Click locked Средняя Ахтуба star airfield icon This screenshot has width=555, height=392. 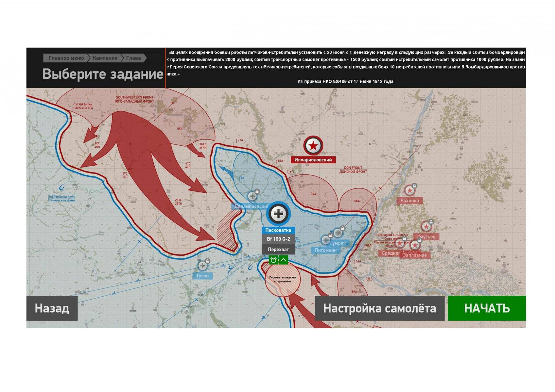400,243
